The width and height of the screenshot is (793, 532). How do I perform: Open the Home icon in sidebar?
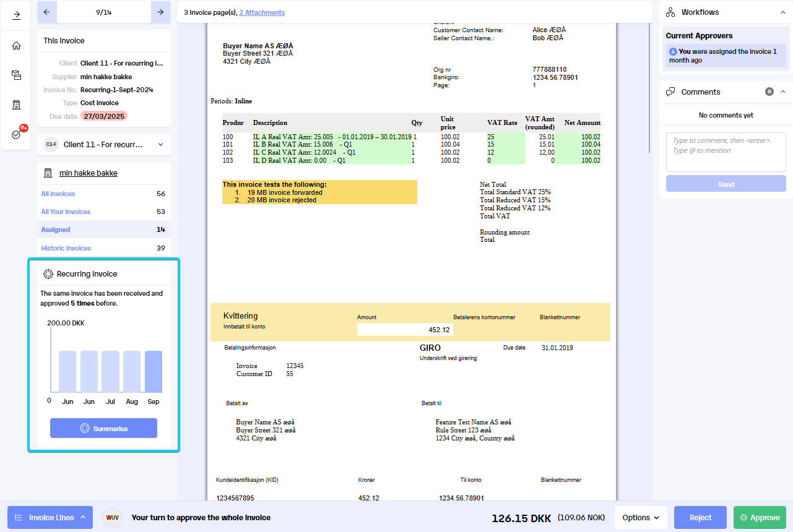coord(16,45)
